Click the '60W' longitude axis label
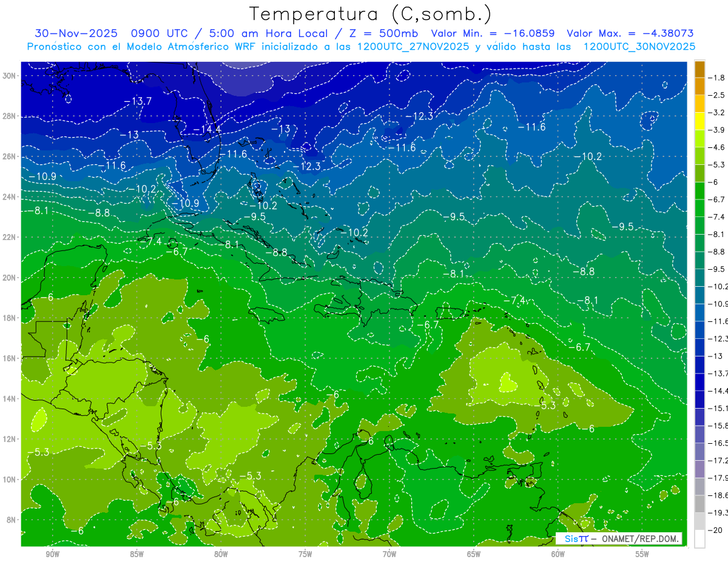Image resolution: width=728 pixels, height=562 pixels. (558, 554)
